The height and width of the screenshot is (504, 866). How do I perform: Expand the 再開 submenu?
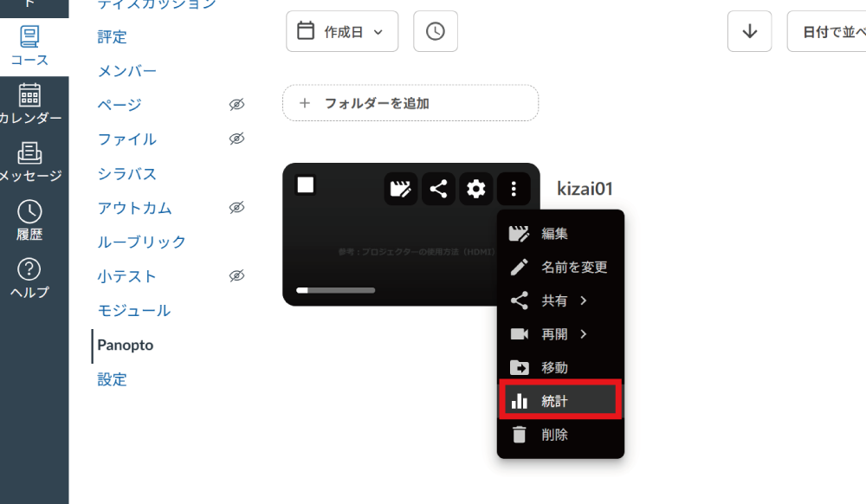point(560,334)
